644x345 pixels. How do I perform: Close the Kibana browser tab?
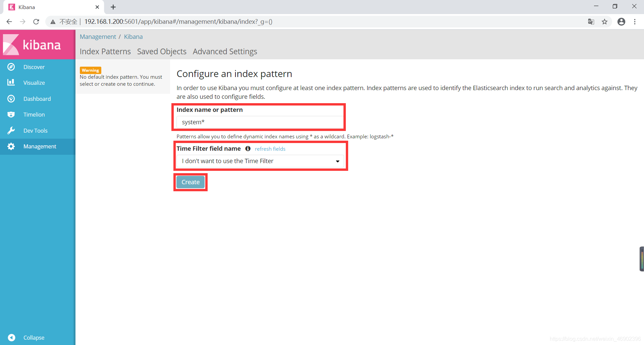pos(97,7)
